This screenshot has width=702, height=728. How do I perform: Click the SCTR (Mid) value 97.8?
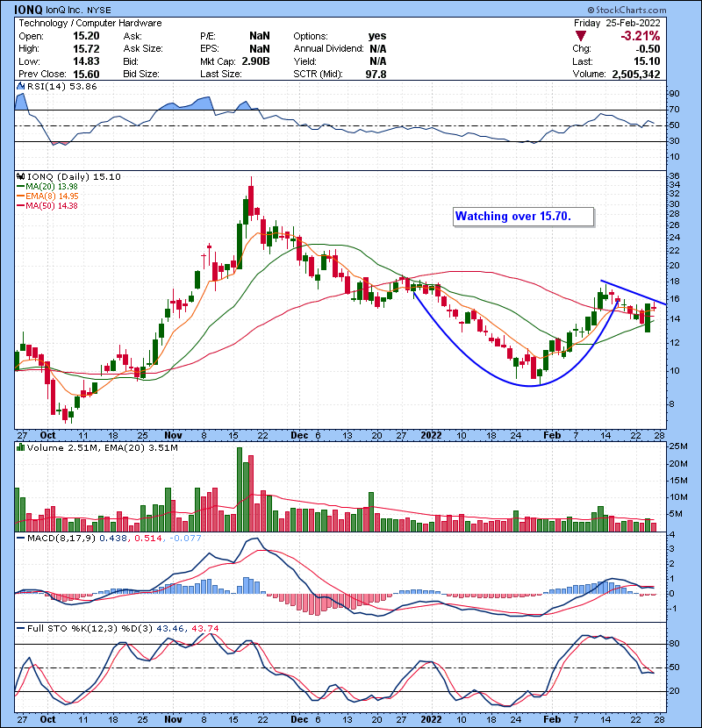(x=376, y=75)
